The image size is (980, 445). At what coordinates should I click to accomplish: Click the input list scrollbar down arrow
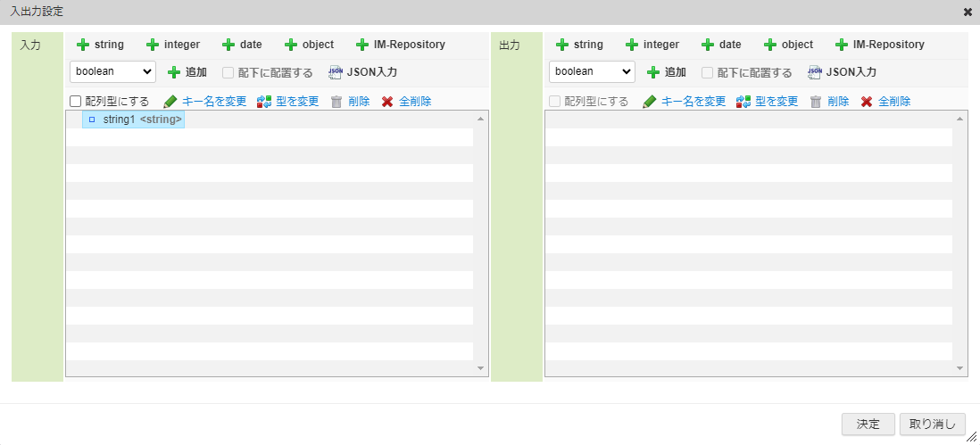tap(480, 367)
